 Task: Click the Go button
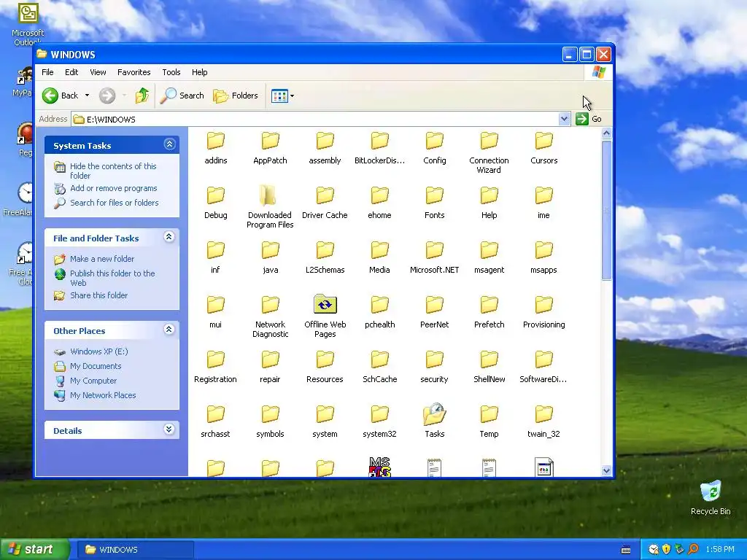point(589,119)
